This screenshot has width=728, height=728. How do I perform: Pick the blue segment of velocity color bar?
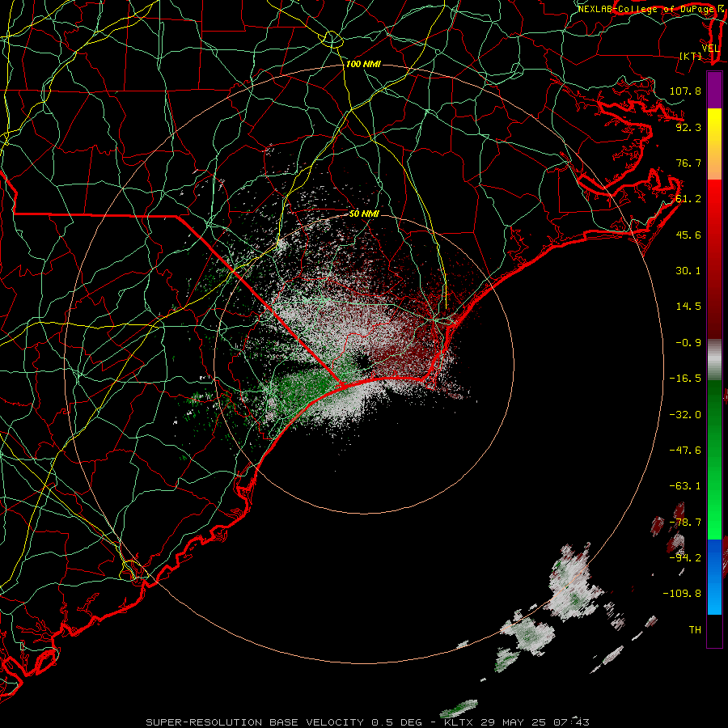714,577
